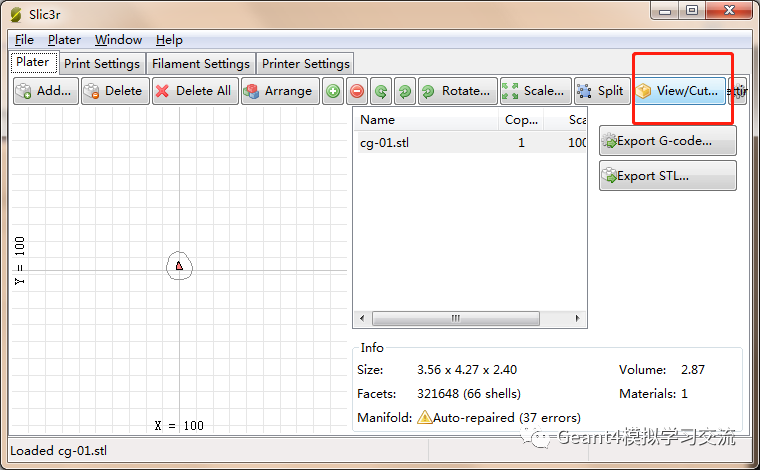Click Auto-repaired (37 errors) text

(x=507, y=417)
